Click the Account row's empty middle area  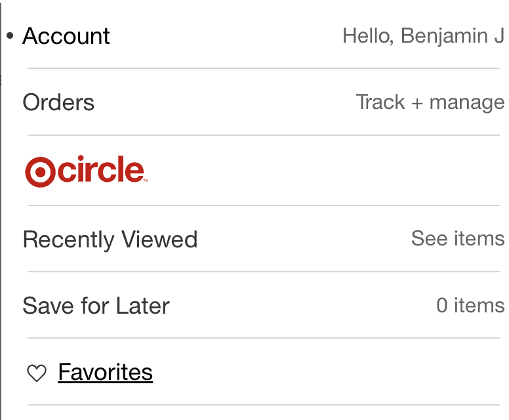point(226,35)
